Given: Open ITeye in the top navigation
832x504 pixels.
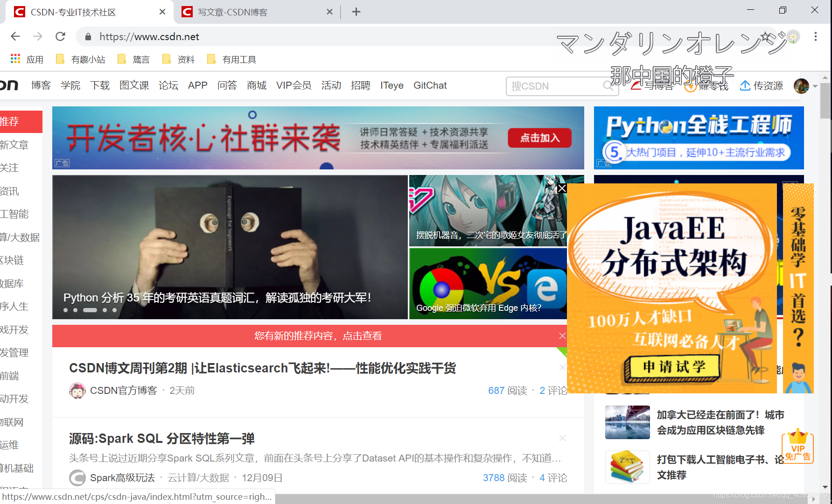Looking at the screenshot, I should [392, 85].
